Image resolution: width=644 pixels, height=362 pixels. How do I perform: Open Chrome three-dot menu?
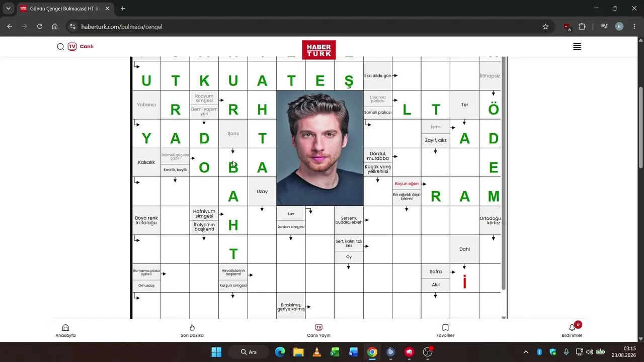coord(634,27)
